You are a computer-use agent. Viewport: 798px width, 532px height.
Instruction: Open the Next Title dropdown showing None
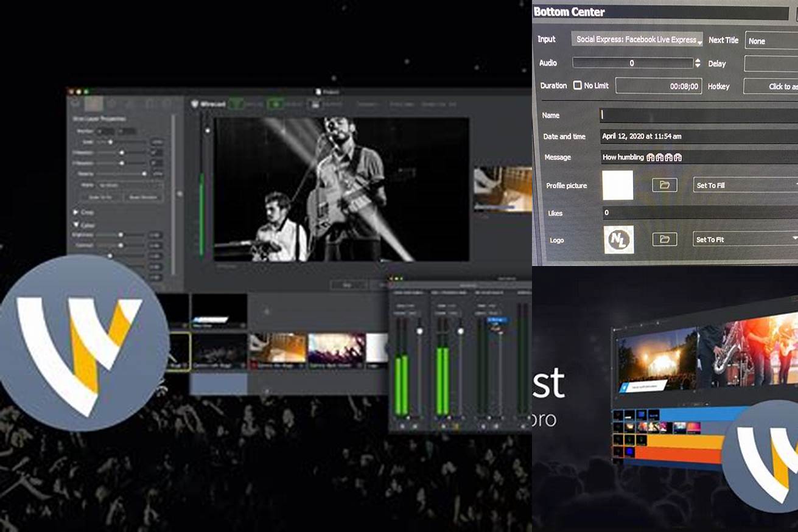click(x=771, y=41)
